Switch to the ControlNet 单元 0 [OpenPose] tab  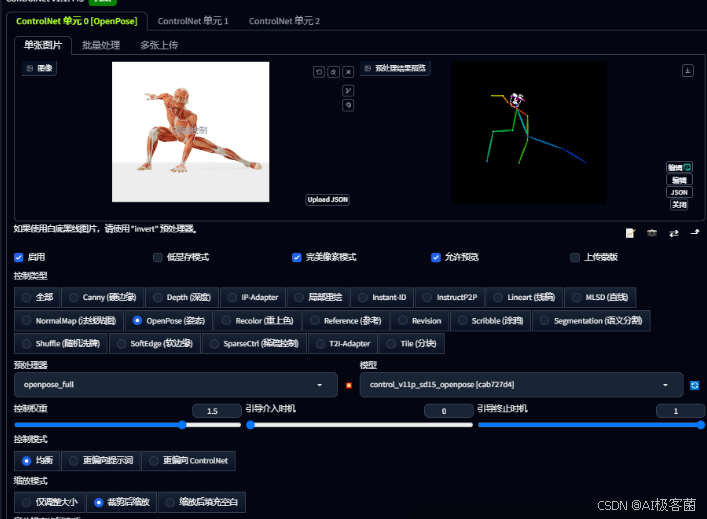(77, 21)
